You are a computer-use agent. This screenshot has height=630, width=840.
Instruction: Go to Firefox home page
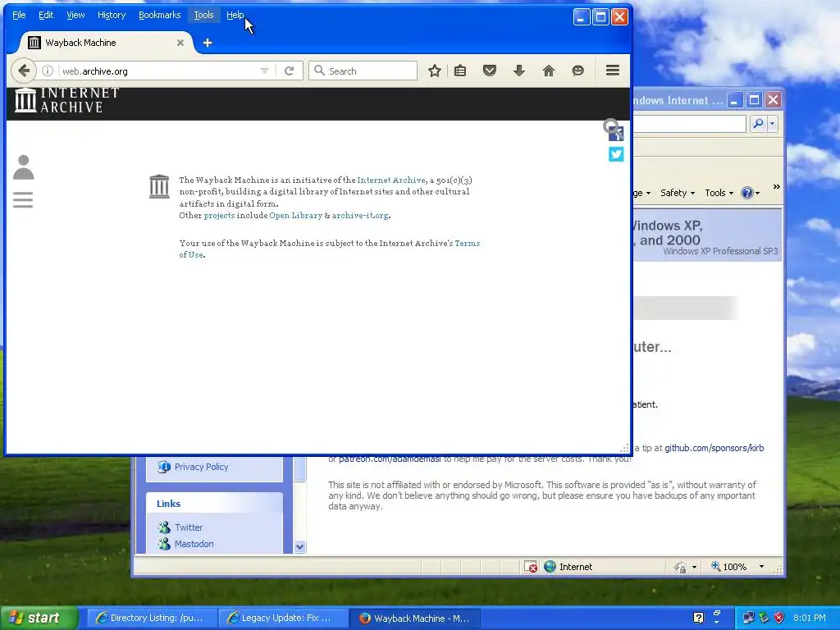pyautogui.click(x=549, y=71)
